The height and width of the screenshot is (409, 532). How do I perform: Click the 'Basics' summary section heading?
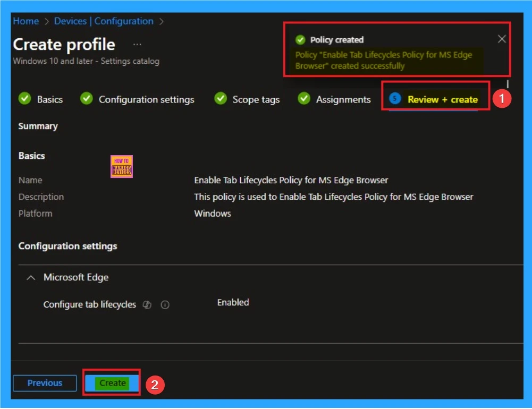(x=31, y=156)
